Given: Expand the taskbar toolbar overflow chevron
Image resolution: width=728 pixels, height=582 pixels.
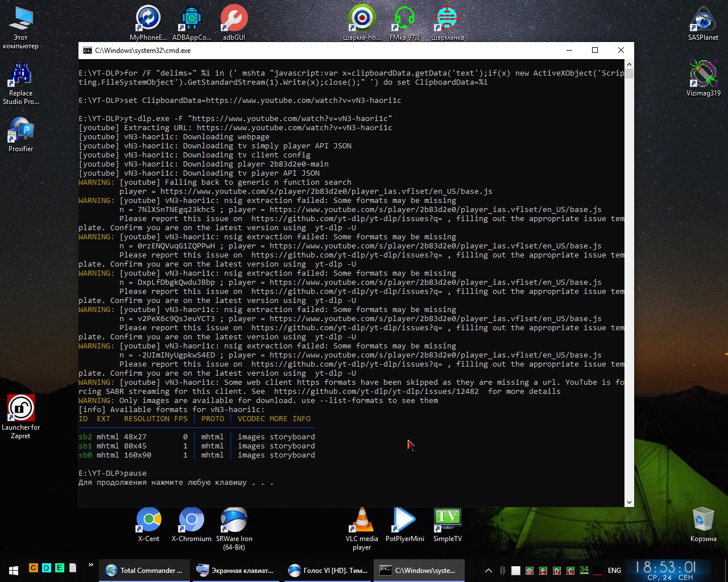Looking at the screenshot, I should click(x=90, y=565).
